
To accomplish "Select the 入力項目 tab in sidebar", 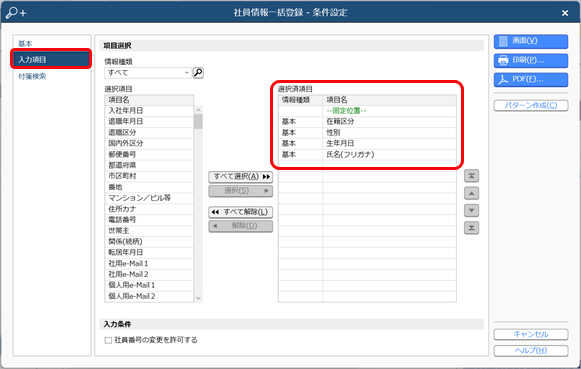I will click(51, 59).
